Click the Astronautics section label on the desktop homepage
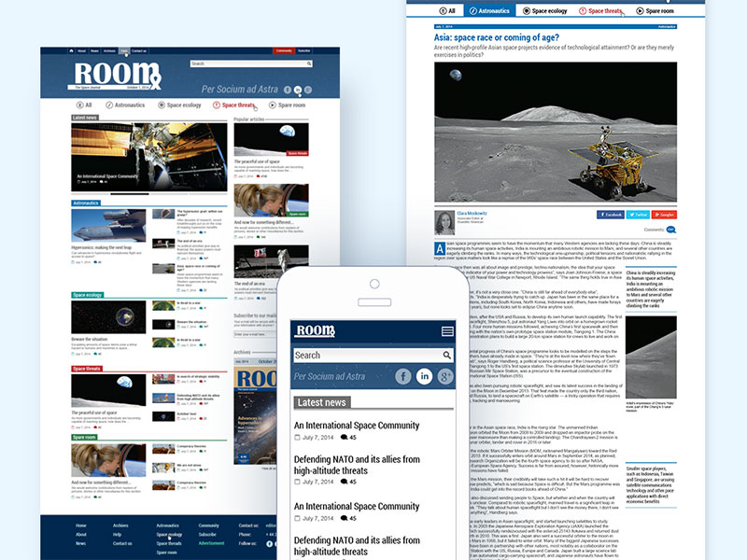This screenshot has width=747, height=560. [x=86, y=203]
